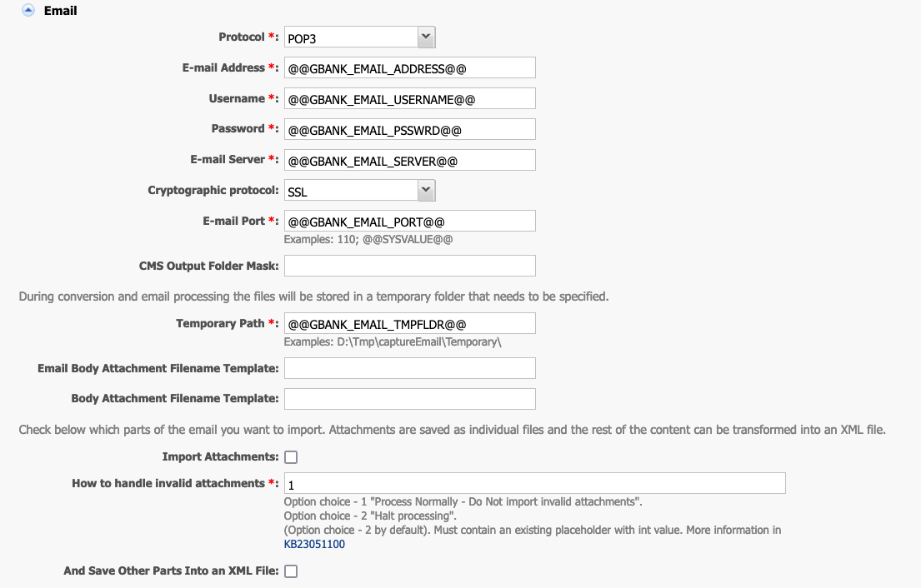This screenshot has width=921, height=588.
Task: Click the Import Attachments label
Action: click(220, 456)
